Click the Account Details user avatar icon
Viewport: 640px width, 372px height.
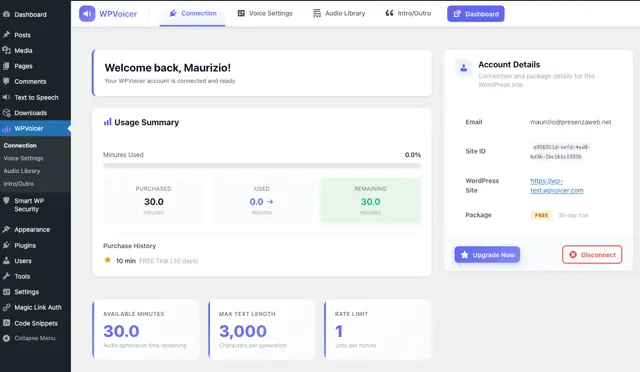[x=464, y=68]
